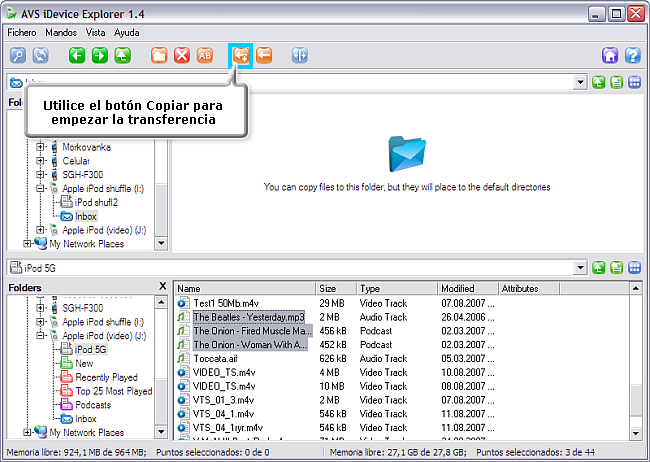
Task: Click top panel view mode grid icon
Action: (635, 83)
